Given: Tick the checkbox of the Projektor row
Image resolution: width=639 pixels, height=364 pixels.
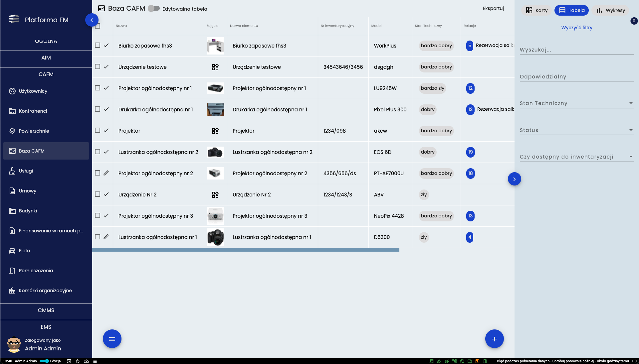Looking at the screenshot, I should (x=98, y=130).
